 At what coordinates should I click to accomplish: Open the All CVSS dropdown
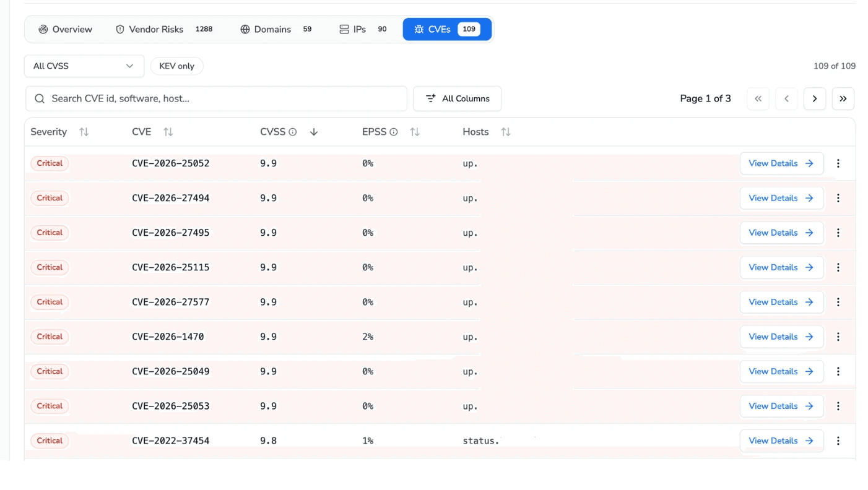click(84, 66)
